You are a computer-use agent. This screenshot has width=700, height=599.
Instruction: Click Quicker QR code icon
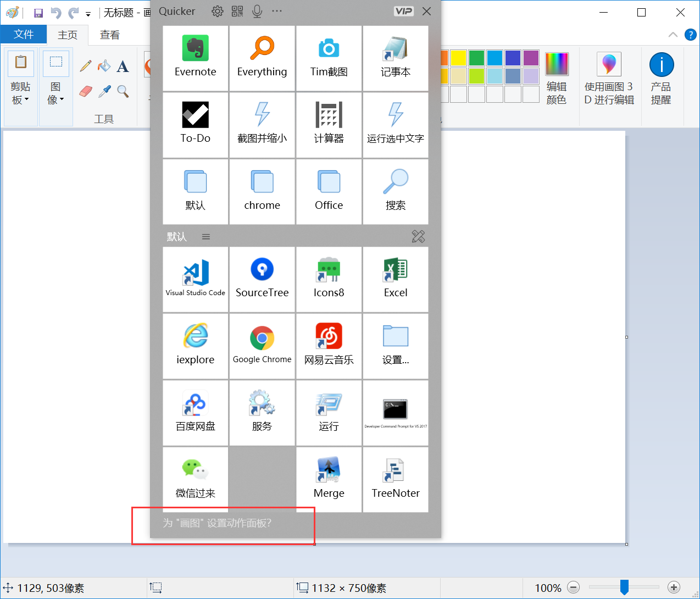(x=237, y=11)
